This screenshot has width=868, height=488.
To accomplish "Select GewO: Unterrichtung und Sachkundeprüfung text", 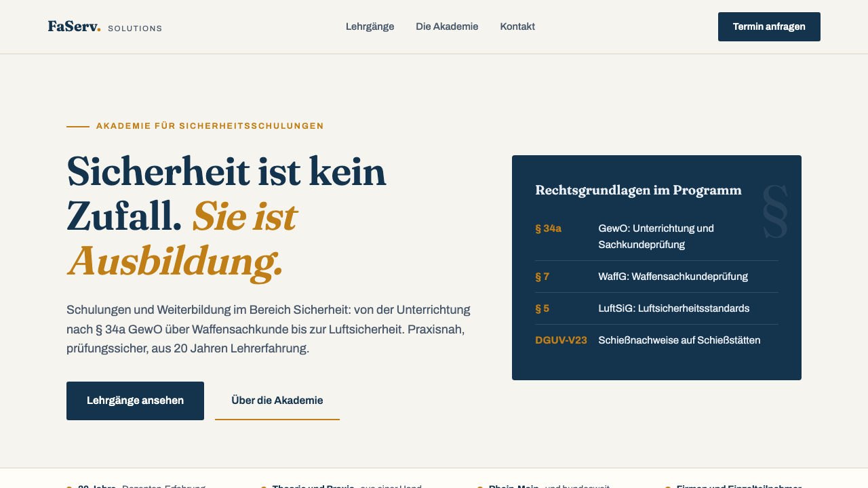I will click(656, 237).
